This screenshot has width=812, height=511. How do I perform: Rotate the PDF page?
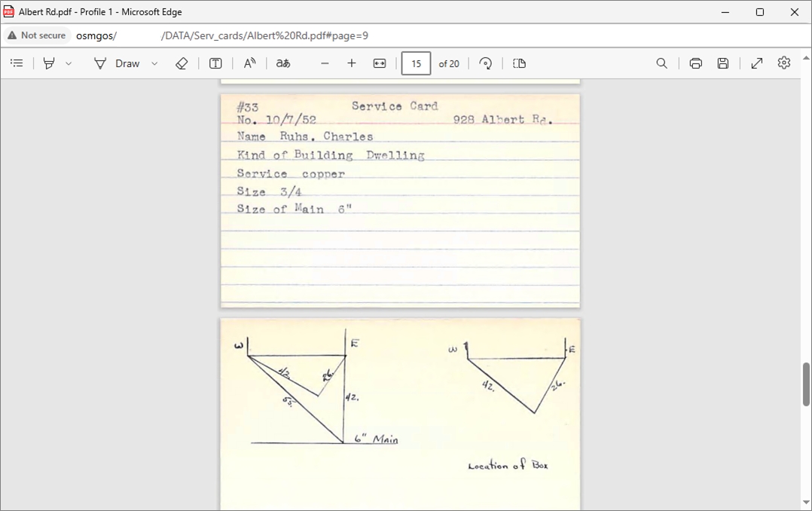486,63
